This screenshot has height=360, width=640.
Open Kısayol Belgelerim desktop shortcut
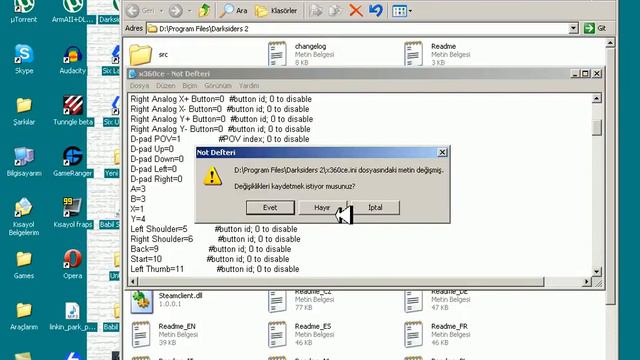point(24,217)
